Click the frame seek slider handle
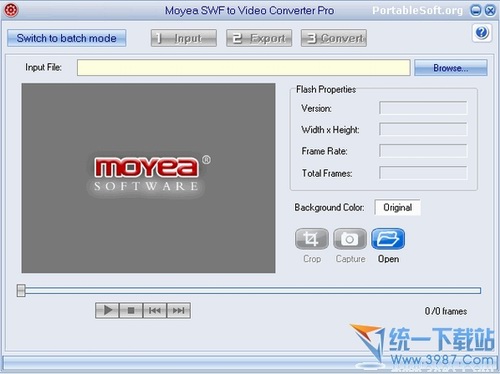Screen dimensions: 500x374 (21, 290)
